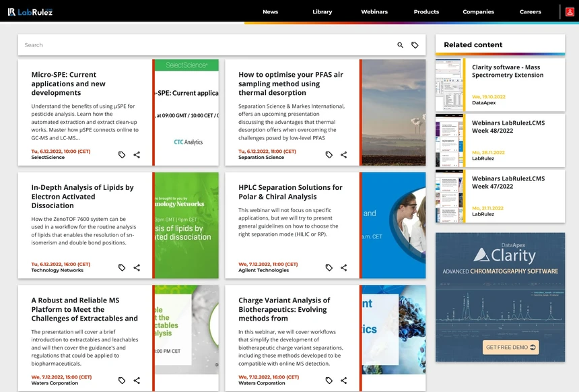Click the GET FREE DEMO button
This screenshot has width=579, height=392.
(511, 348)
